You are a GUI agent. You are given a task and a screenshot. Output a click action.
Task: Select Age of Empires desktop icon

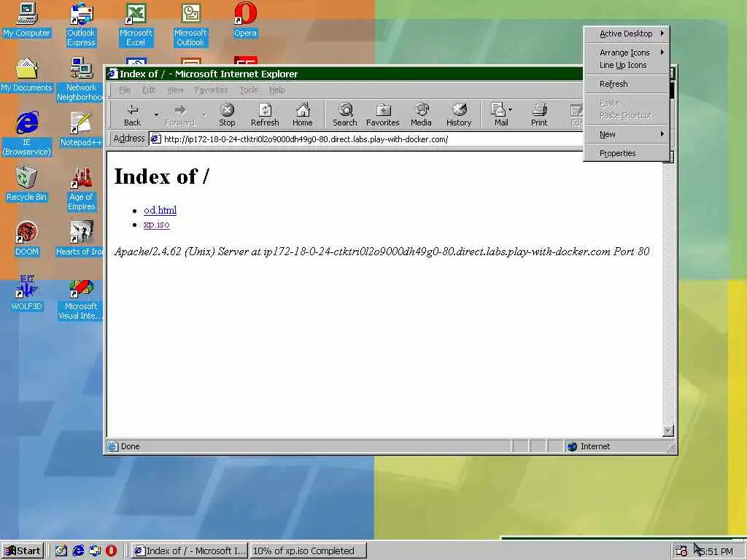82,189
